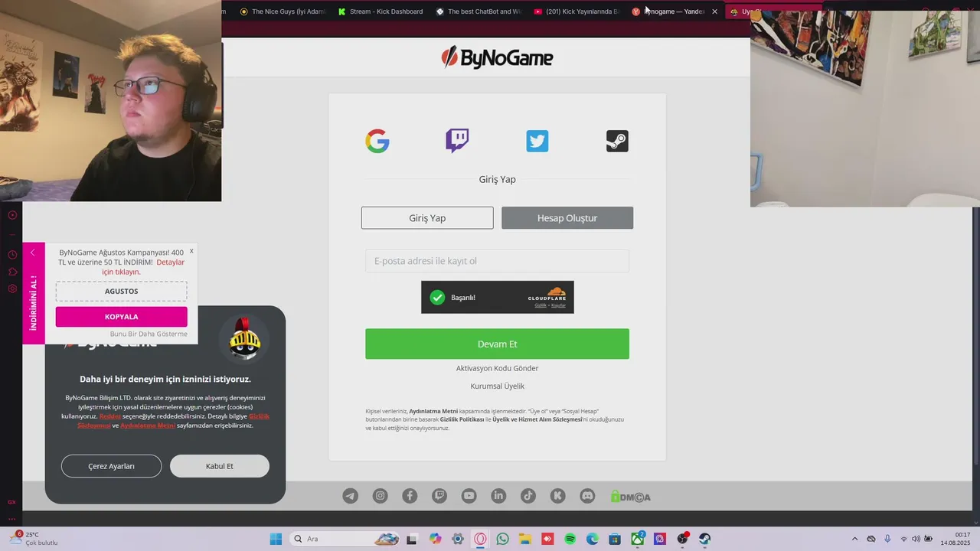Open the Telegram footer icon
Image resolution: width=980 pixels, height=551 pixels.
point(350,496)
